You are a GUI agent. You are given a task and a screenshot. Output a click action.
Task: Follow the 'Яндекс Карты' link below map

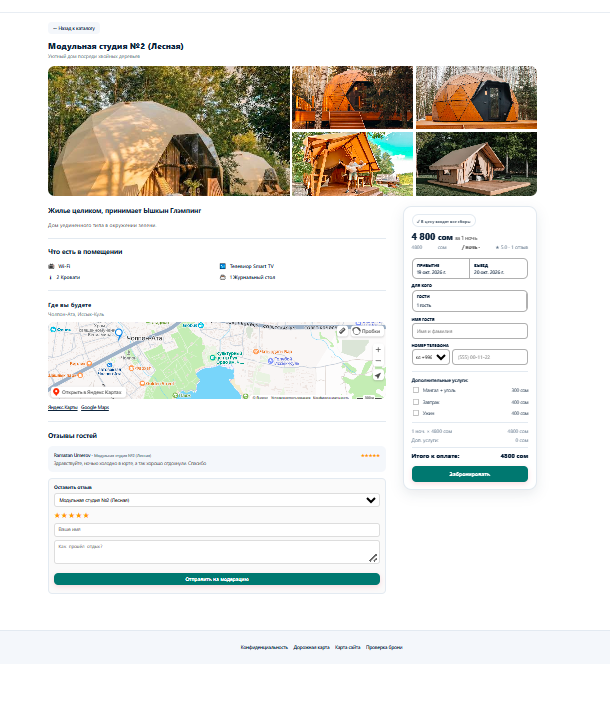pos(63,407)
